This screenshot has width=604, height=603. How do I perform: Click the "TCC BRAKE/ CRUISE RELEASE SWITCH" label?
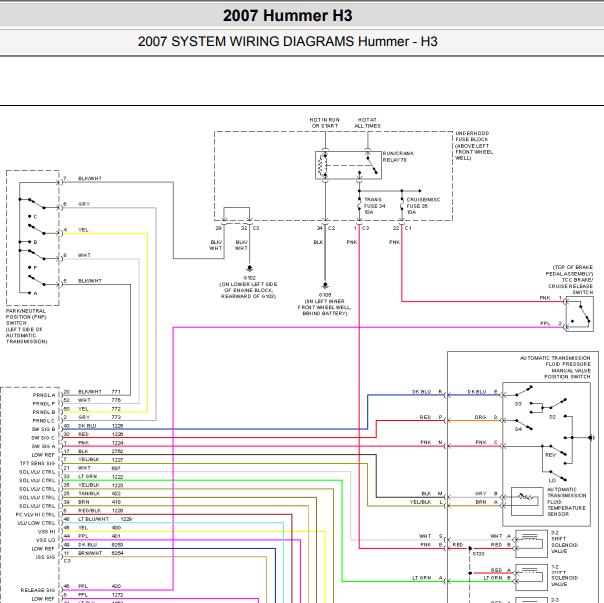(570, 286)
